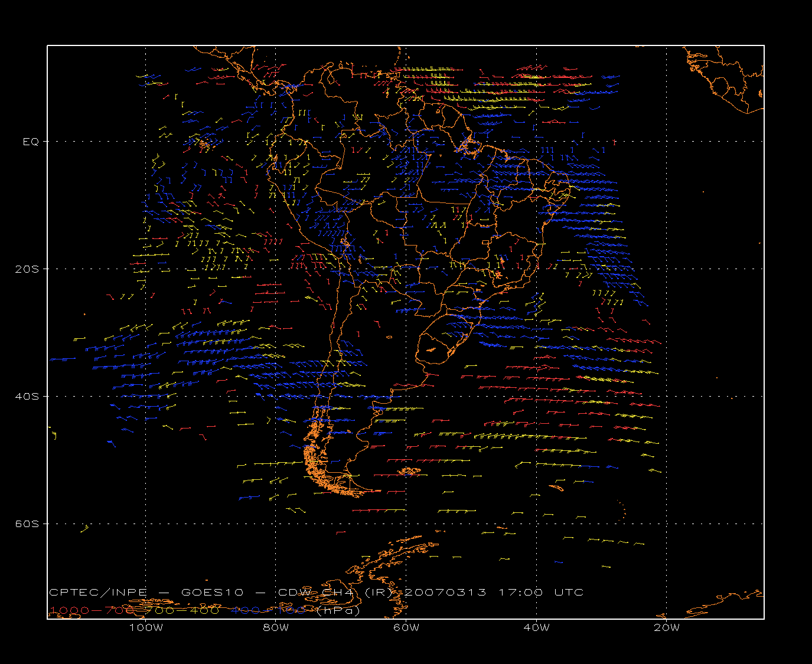Viewport: 812px width, 664px height.
Task: Click the 20S latitude label
Action: (27, 269)
